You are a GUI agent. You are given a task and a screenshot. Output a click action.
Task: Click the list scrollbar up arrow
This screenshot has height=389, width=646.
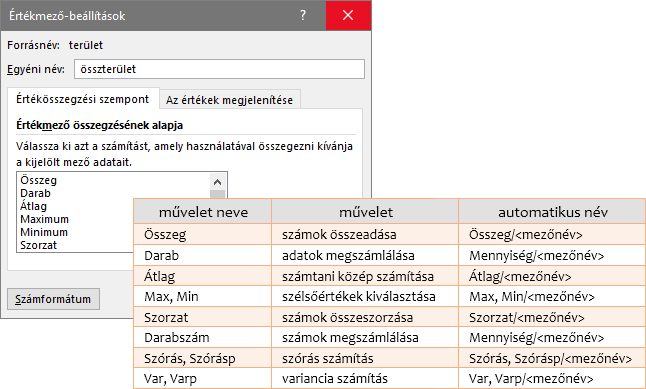218,182
